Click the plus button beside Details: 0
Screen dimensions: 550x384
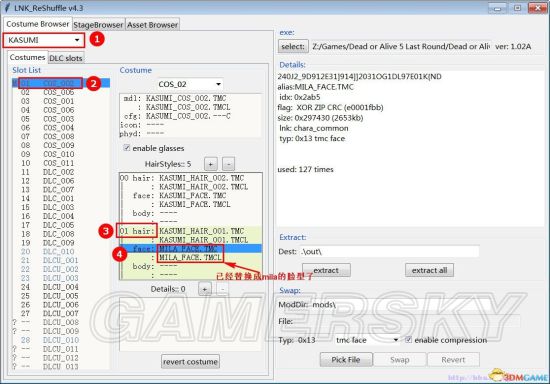[205, 289]
